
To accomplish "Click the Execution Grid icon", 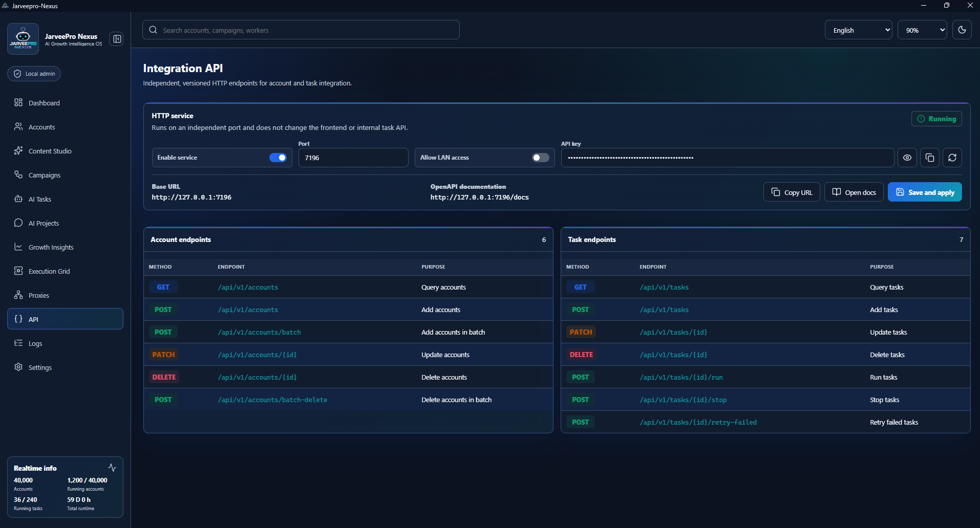I will pyautogui.click(x=18, y=271).
